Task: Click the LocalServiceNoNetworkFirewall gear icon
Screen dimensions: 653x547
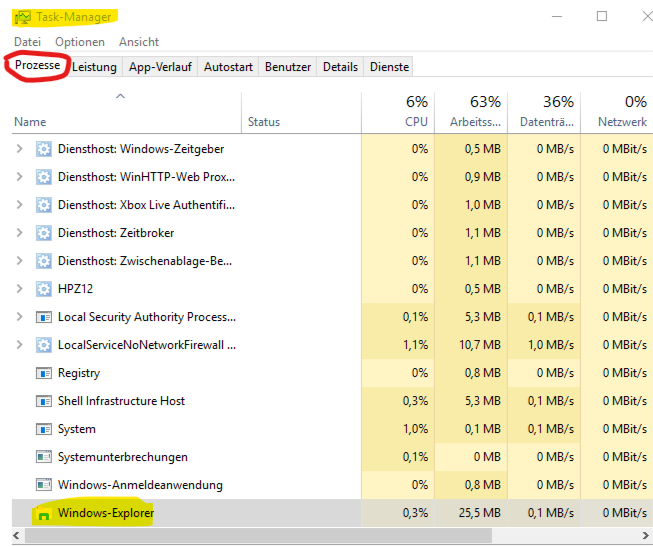Action: point(43,345)
